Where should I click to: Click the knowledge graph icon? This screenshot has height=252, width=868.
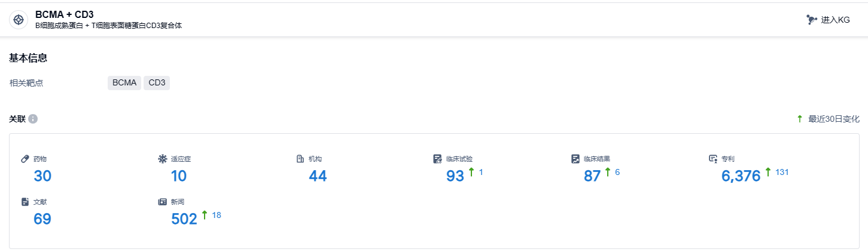[x=811, y=20]
